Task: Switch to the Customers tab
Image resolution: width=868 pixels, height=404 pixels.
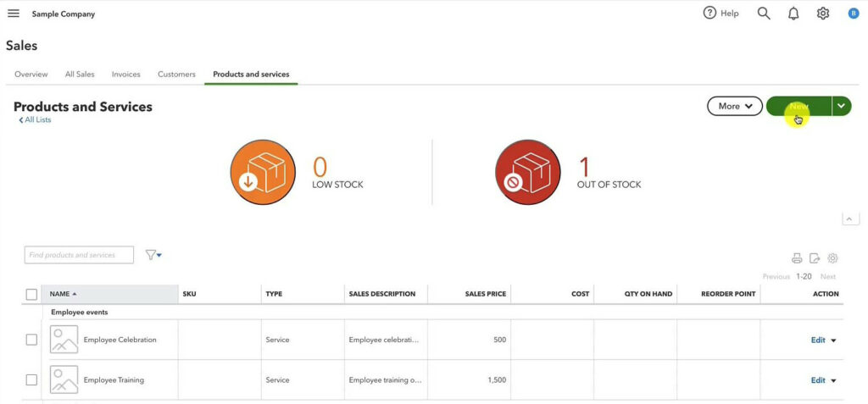Action: pos(176,75)
